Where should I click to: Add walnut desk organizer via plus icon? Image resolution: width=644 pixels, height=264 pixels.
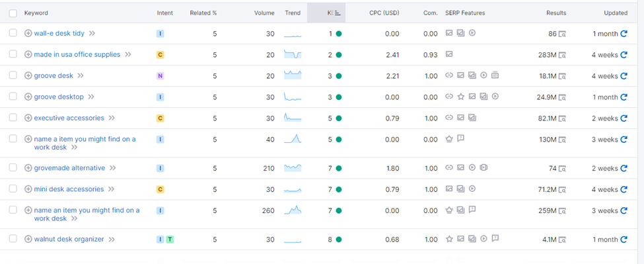(x=28, y=240)
